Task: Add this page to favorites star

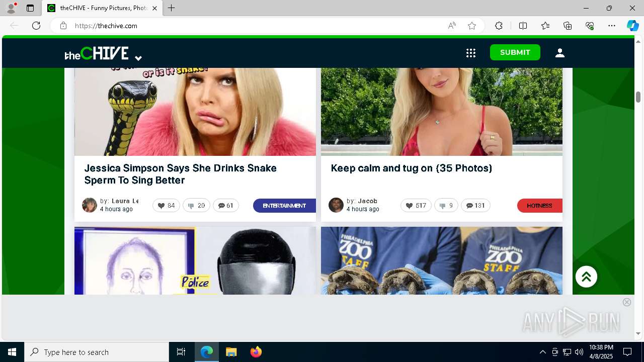Action: tap(472, 26)
